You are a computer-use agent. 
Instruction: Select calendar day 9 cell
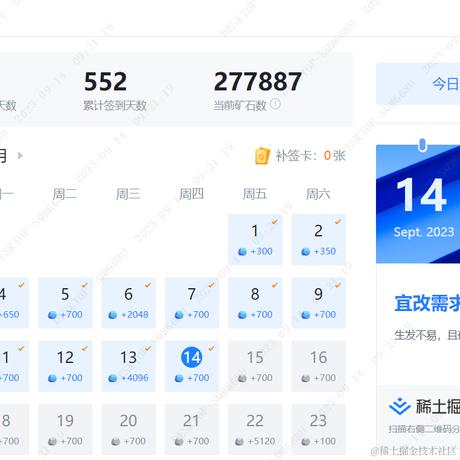(x=319, y=303)
